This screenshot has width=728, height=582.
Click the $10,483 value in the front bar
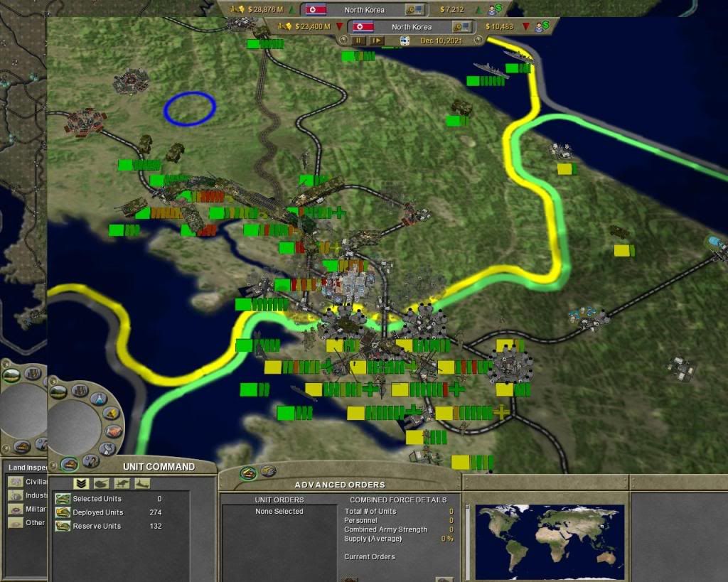[499, 27]
